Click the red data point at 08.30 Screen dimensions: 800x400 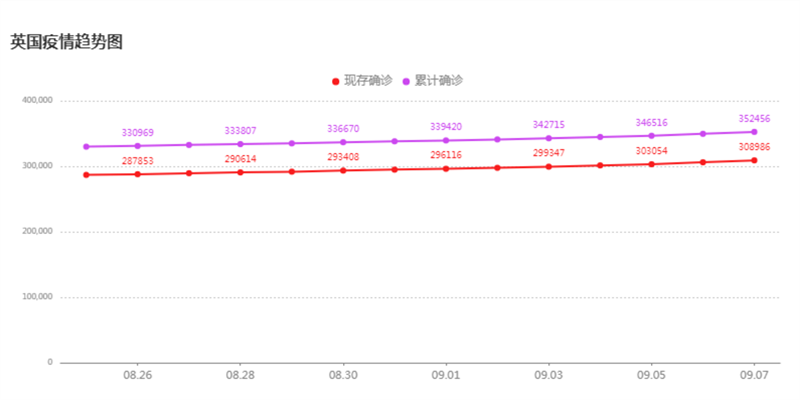tap(343, 170)
